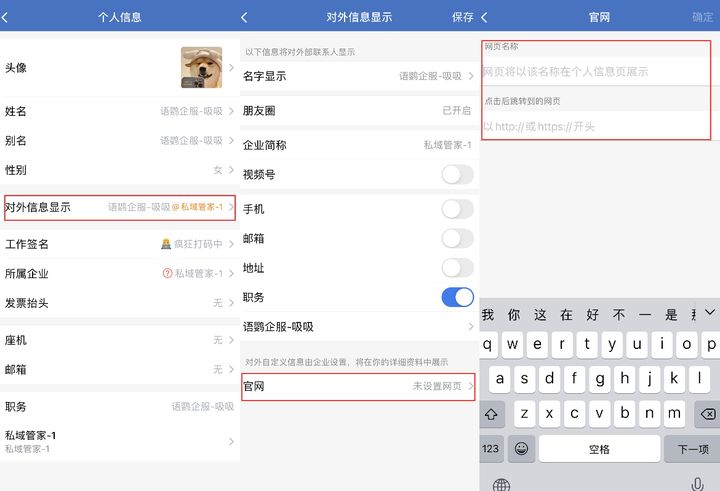Tap the 确定 confirm button

click(703, 17)
